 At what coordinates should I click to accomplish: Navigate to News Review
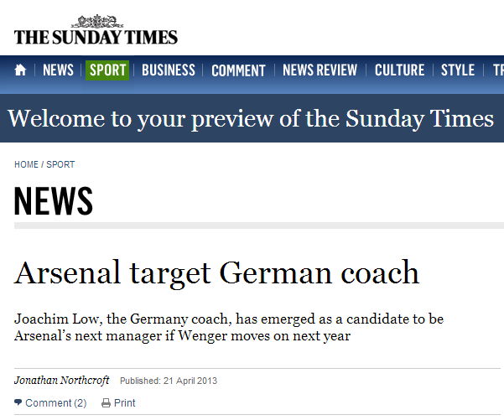tap(320, 70)
